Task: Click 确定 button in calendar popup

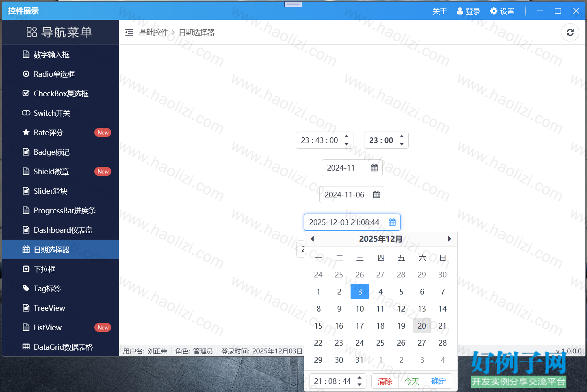Action: coord(439,381)
